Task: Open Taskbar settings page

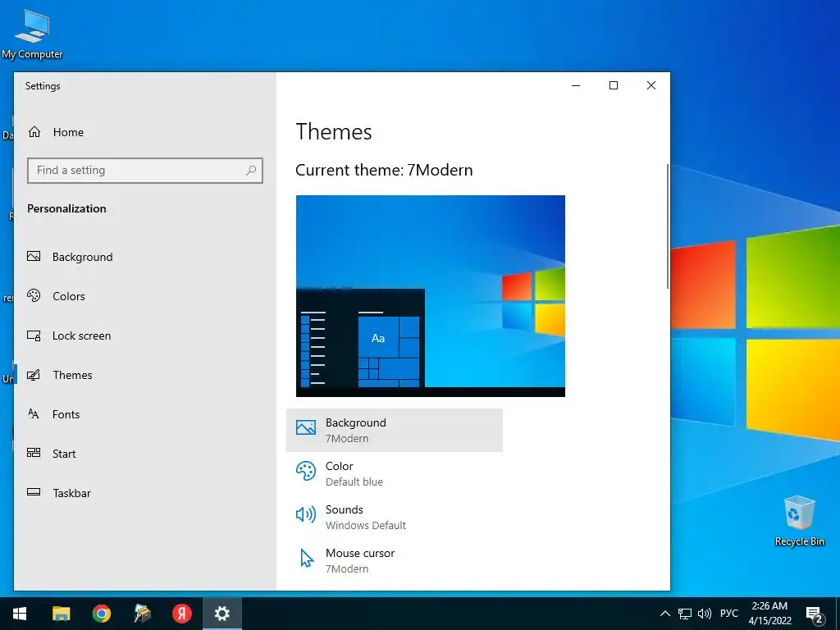Action: coord(144,493)
